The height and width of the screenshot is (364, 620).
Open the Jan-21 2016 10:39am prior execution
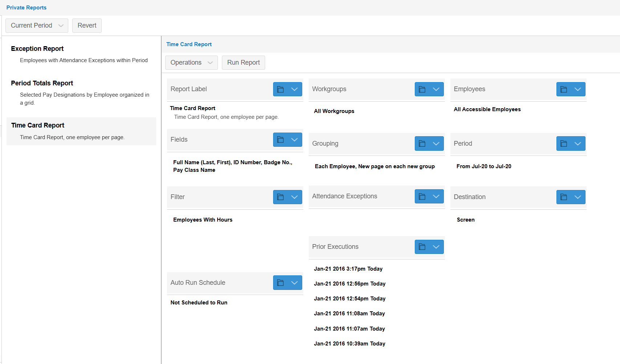(349, 344)
